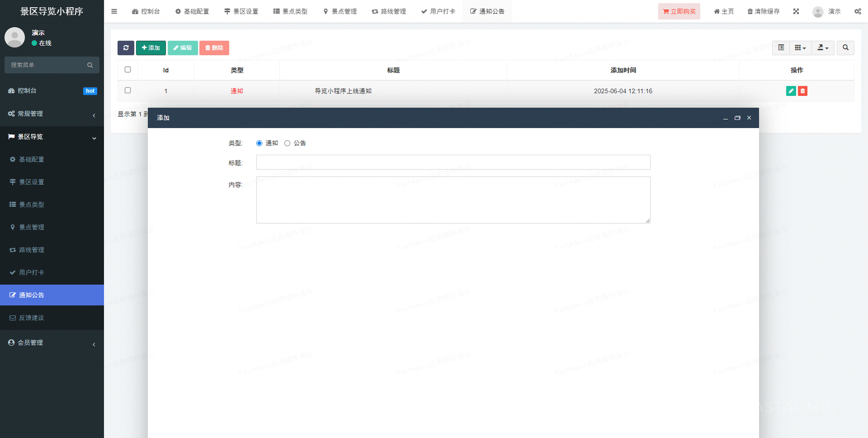Viewport: 868px width, 438px height.
Task: Click the green edit icon in row 1
Action: click(791, 91)
